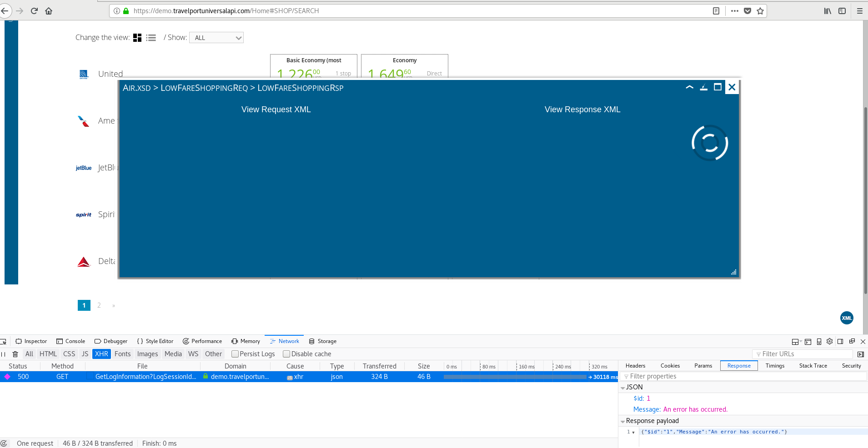Pause network traffic recording
This screenshot has width=868, height=448.
(x=4, y=354)
